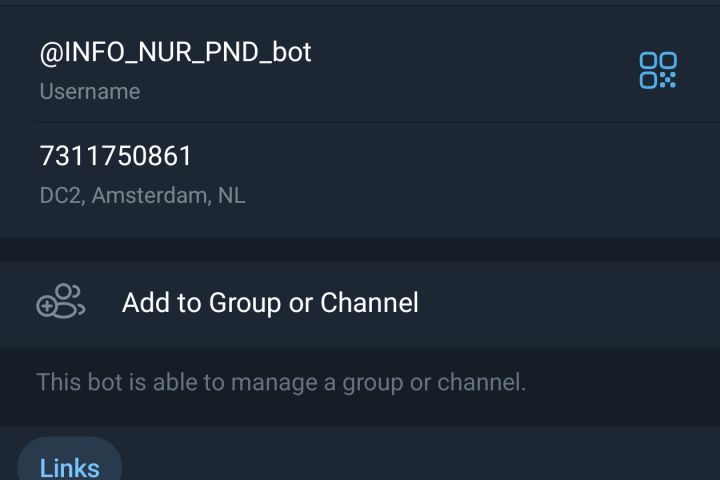The width and height of the screenshot is (720, 480).
Task: Click the 'bot' suffix of the username
Action: (291, 52)
